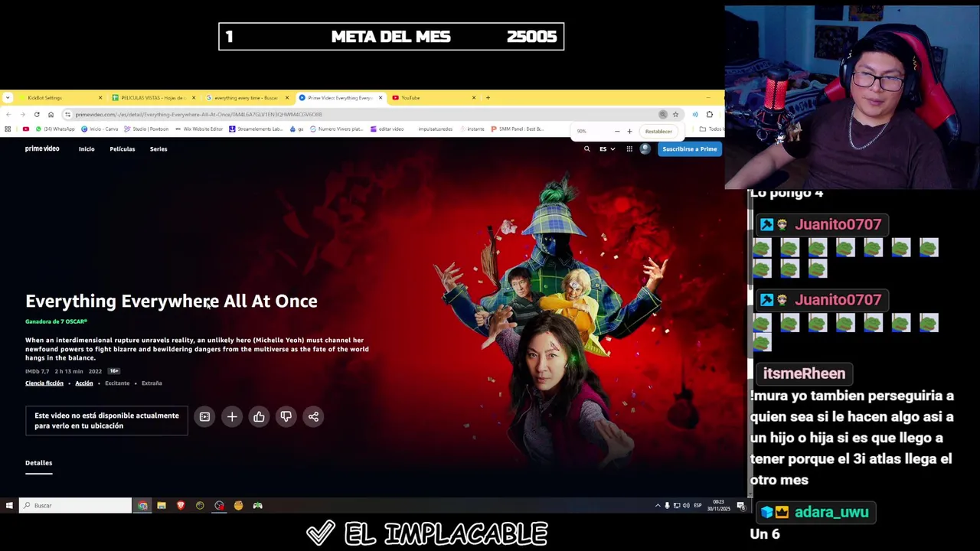Show hidden system tray icons
The width and height of the screenshot is (980, 551).
click(658, 506)
